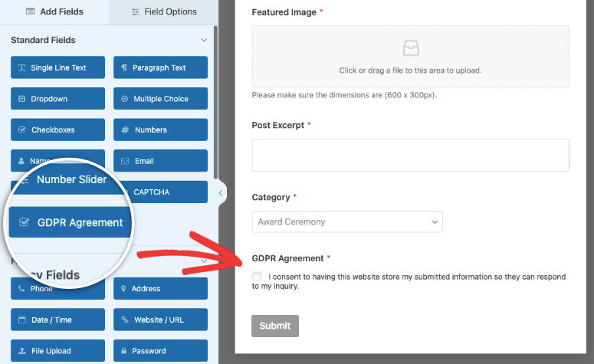Click the Single Line Text icon
This screenshot has height=364, width=594.
(x=22, y=67)
